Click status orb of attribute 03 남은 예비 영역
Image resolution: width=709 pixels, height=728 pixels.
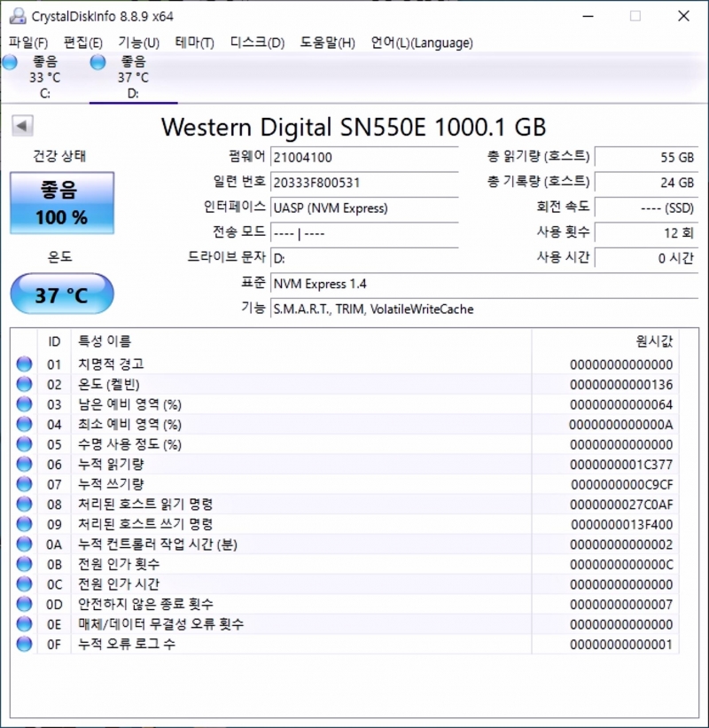[24, 404]
